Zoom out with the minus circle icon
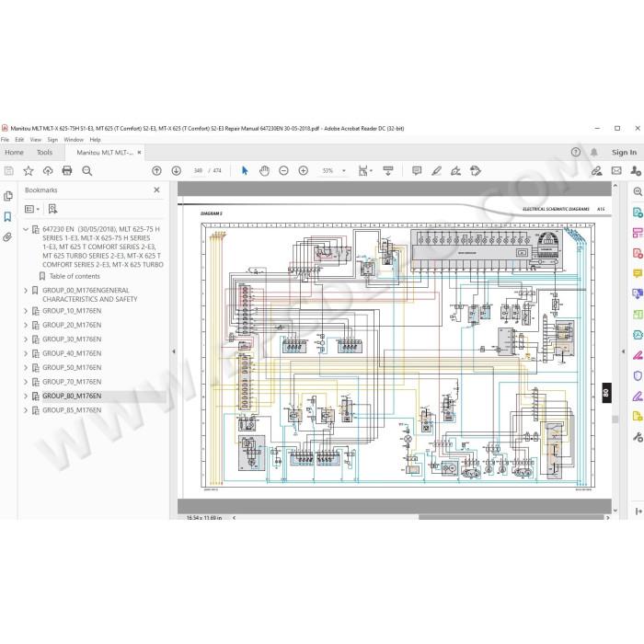Screen dimensions: 644x644 (283, 170)
